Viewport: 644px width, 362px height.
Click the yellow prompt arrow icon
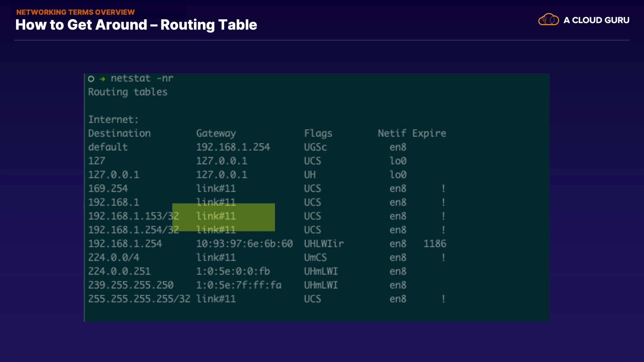click(x=102, y=79)
